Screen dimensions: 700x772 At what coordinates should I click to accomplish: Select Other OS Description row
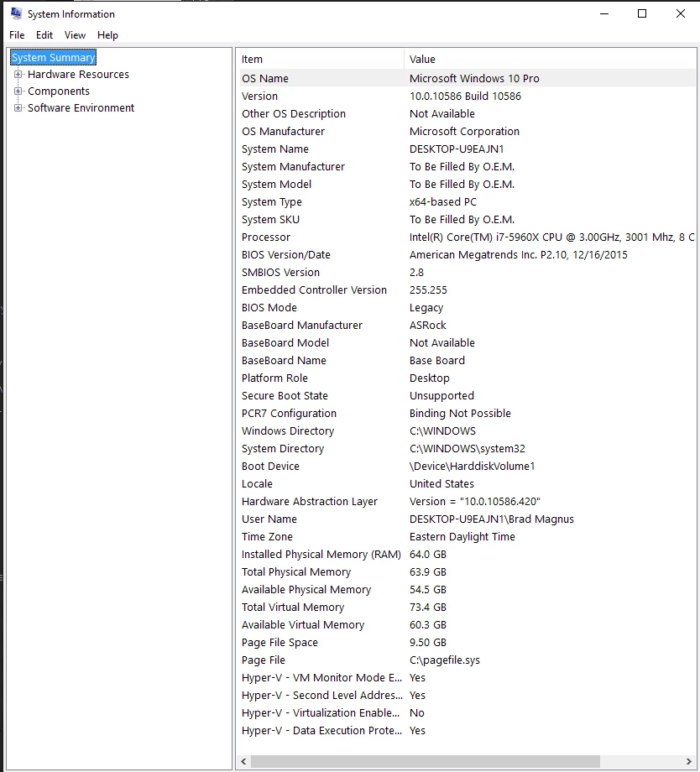coord(466,114)
